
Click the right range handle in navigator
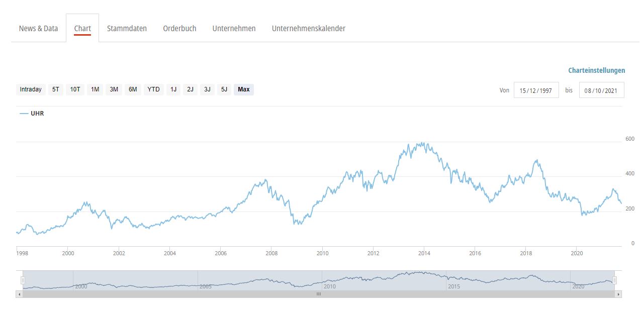click(x=614, y=280)
